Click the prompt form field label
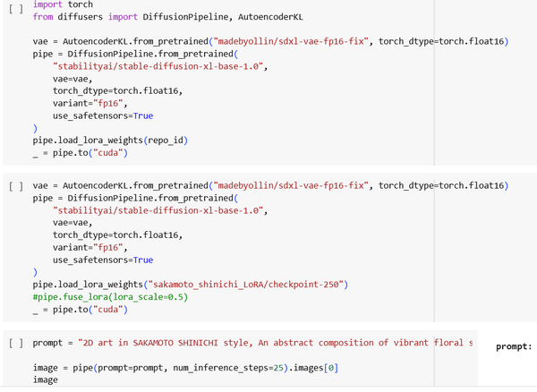 click(514, 346)
